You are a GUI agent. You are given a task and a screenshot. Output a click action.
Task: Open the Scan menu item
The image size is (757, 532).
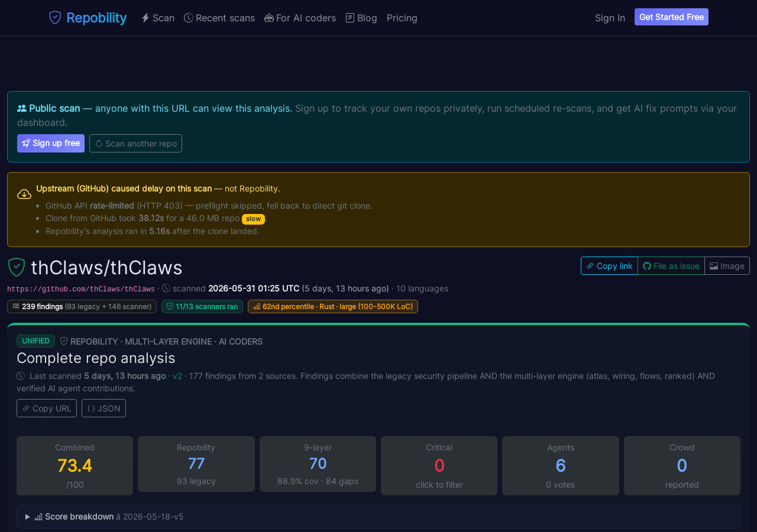click(158, 18)
